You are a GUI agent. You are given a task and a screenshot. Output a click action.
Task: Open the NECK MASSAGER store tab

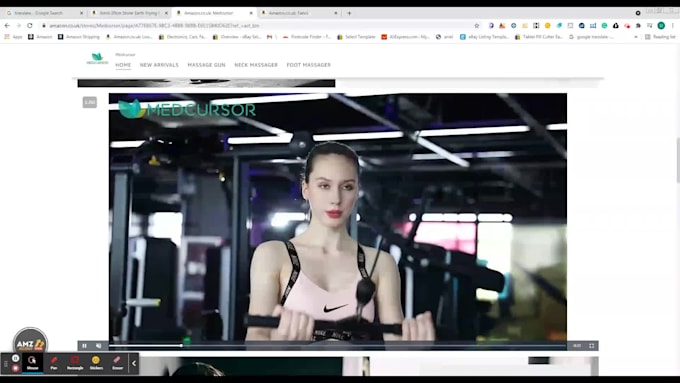256,65
